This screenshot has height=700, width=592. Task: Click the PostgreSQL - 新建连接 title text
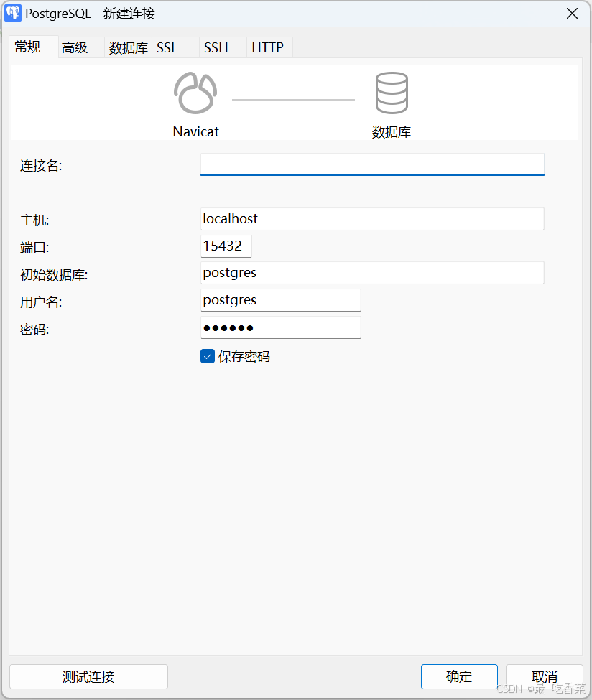coord(91,14)
